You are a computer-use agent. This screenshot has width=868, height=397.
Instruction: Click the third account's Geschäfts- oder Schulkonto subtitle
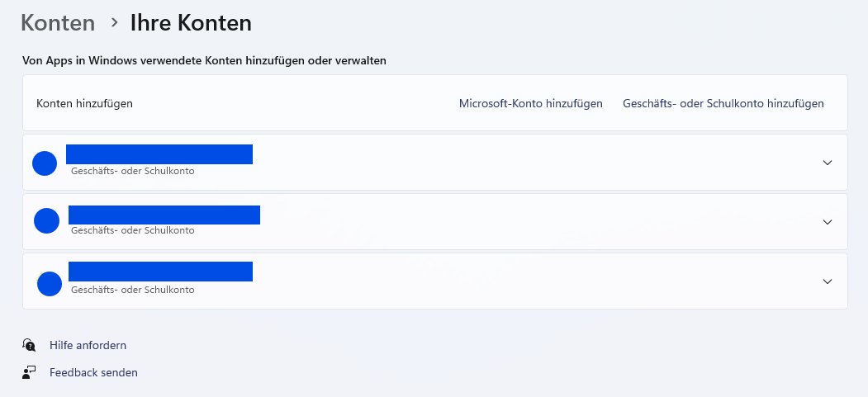(x=133, y=290)
